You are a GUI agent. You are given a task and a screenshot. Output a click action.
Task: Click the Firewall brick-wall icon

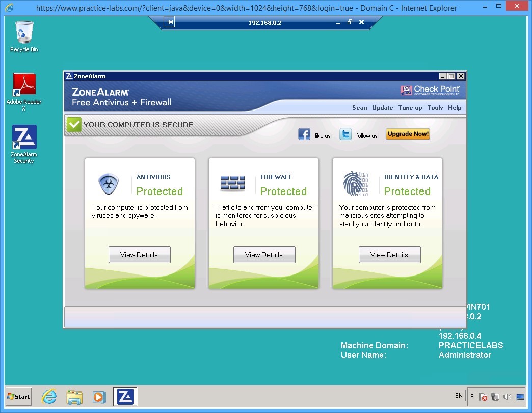[x=232, y=184]
